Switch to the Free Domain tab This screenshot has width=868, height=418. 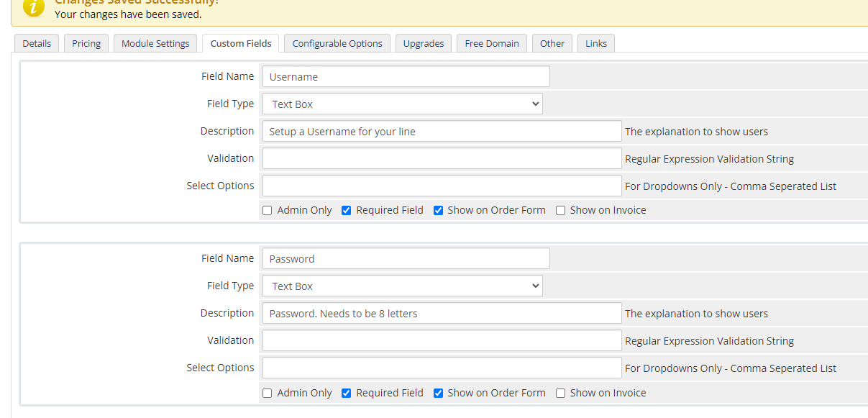click(492, 43)
